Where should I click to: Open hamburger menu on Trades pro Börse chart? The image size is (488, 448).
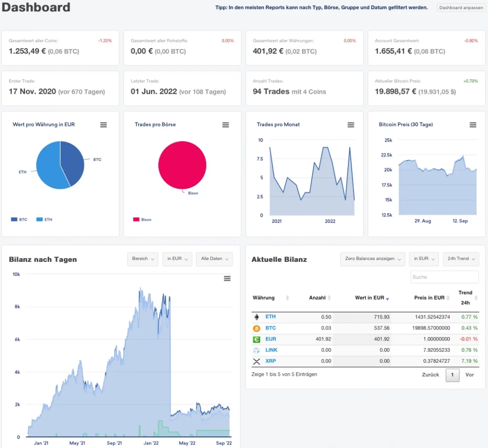click(x=225, y=125)
